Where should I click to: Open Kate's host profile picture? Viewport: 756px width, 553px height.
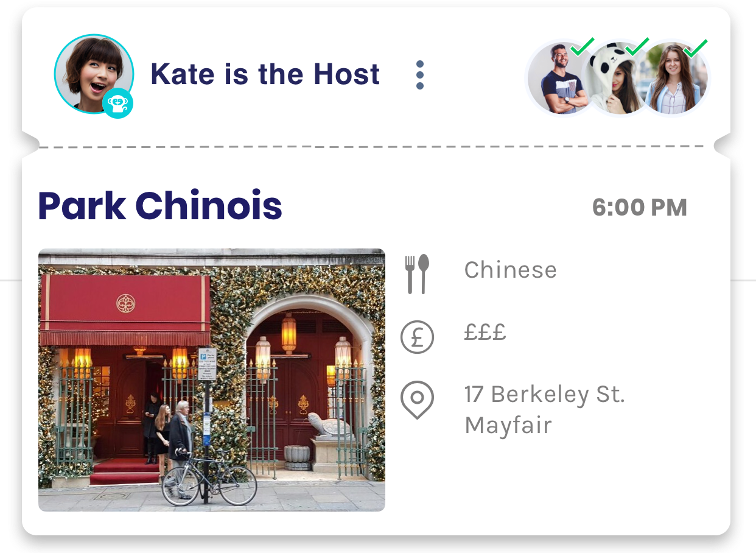(x=93, y=74)
